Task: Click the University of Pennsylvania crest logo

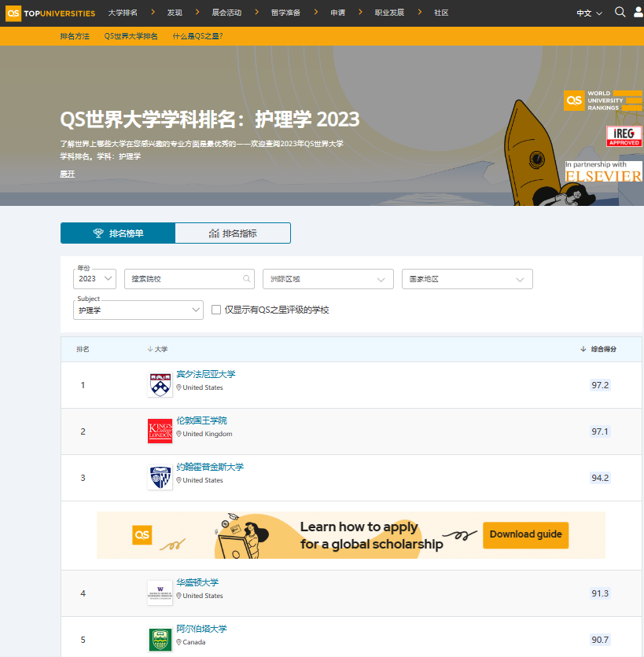Action: pyautogui.click(x=160, y=385)
